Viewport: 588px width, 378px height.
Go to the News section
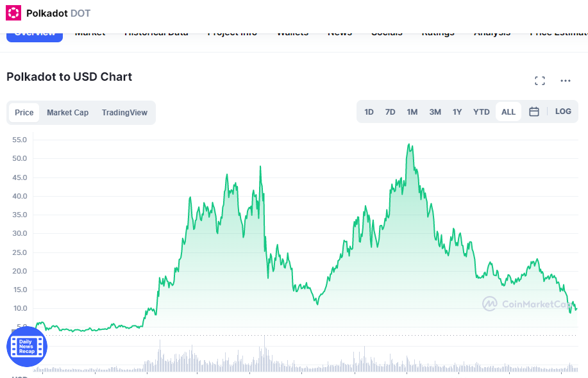[339, 31]
